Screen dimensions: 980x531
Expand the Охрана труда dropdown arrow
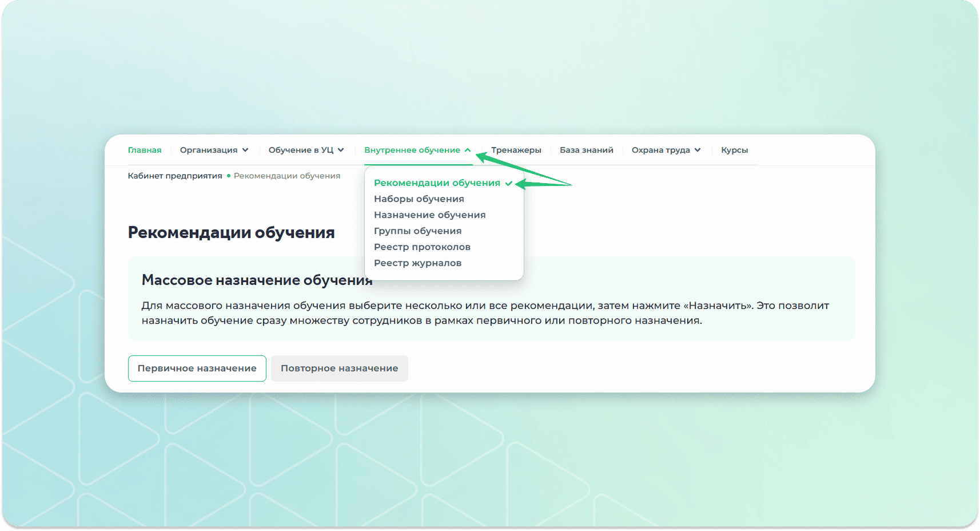point(698,150)
